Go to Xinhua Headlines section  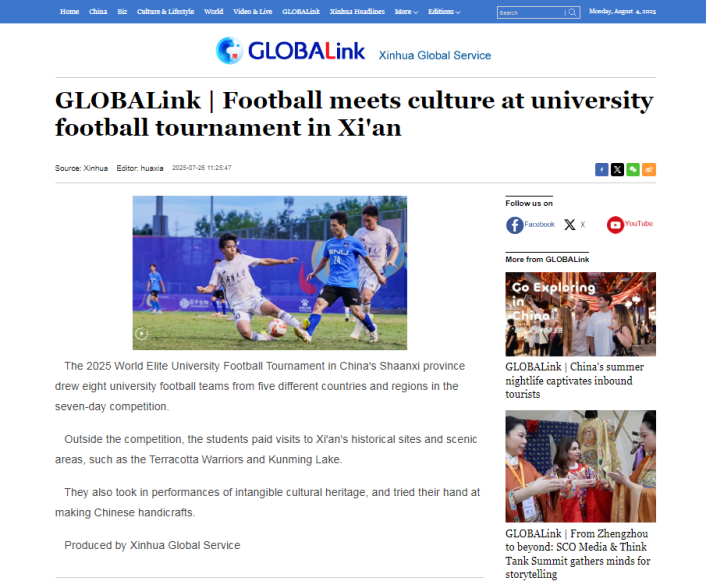[x=357, y=12]
